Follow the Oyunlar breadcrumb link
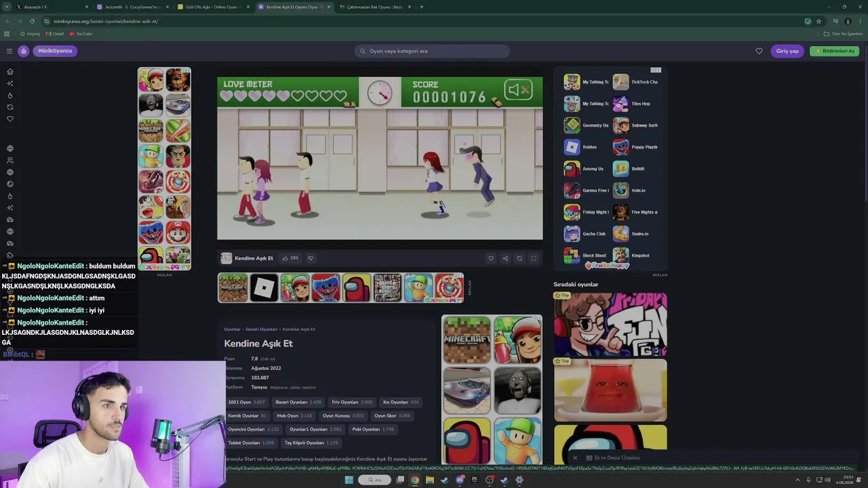The width and height of the screenshot is (868, 488). 232,329
